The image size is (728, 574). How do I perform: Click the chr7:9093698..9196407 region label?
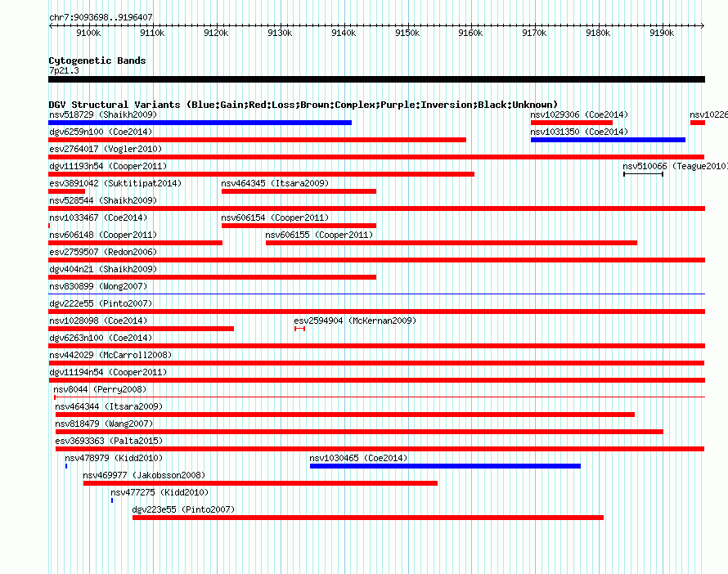(x=101, y=17)
